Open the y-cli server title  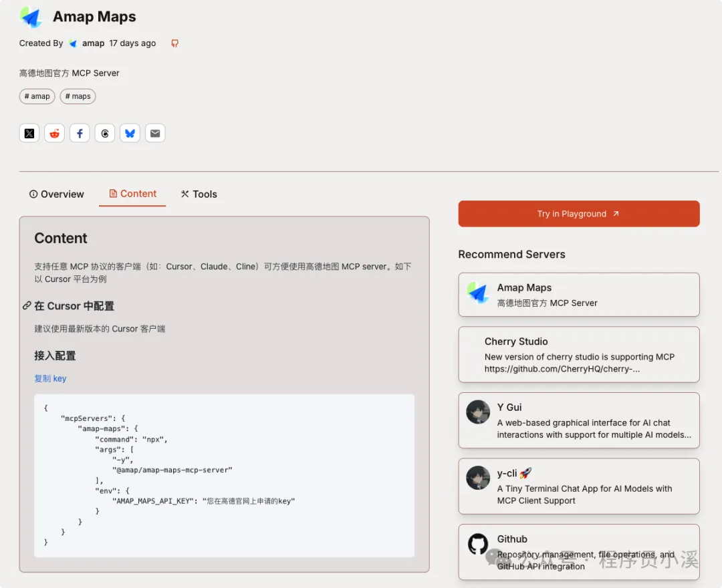(514, 473)
